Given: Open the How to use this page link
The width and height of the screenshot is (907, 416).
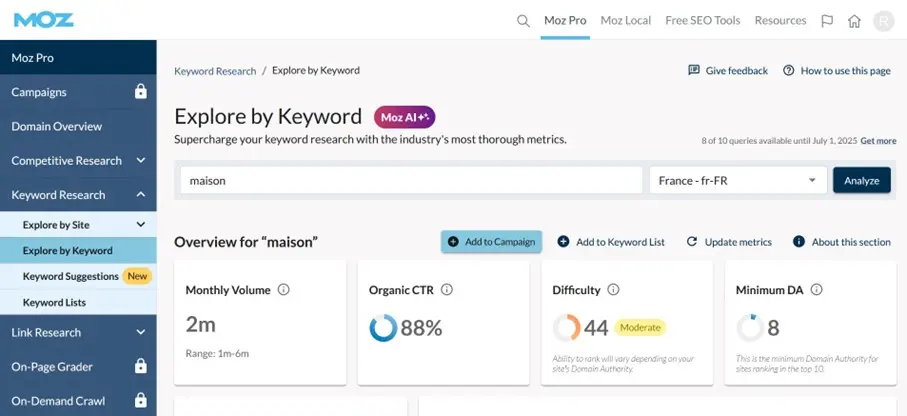Looking at the screenshot, I should pyautogui.click(x=836, y=71).
